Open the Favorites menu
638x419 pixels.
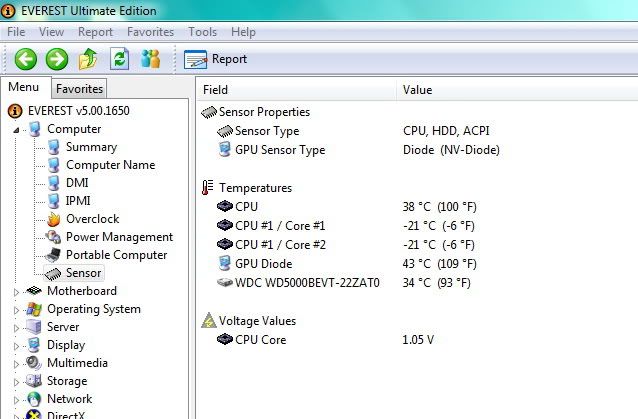click(150, 32)
